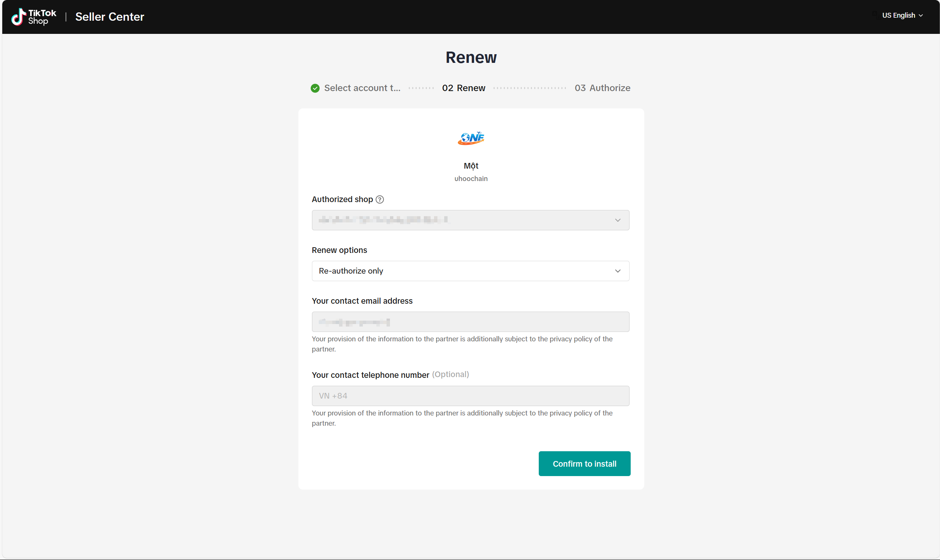Click the contact email address field
This screenshot has height=560, width=940.
tap(470, 322)
